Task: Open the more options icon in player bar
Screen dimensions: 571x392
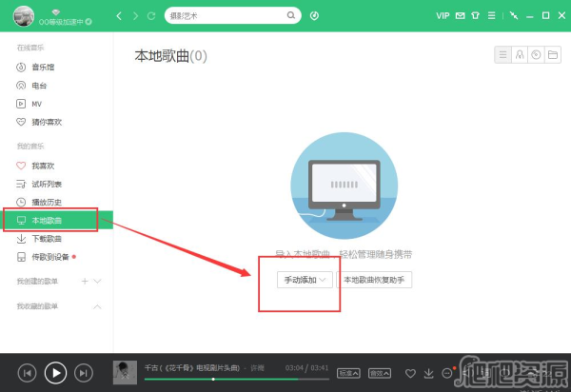Action: (447, 373)
